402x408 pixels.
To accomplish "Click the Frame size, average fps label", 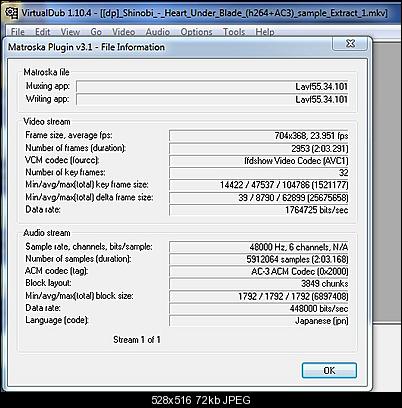I will click(x=69, y=135).
